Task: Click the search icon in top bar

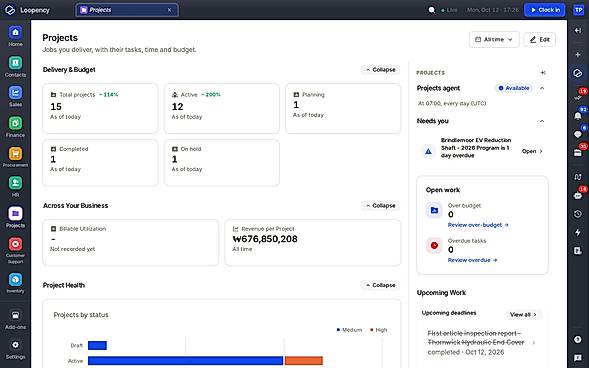Action: point(432,10)
